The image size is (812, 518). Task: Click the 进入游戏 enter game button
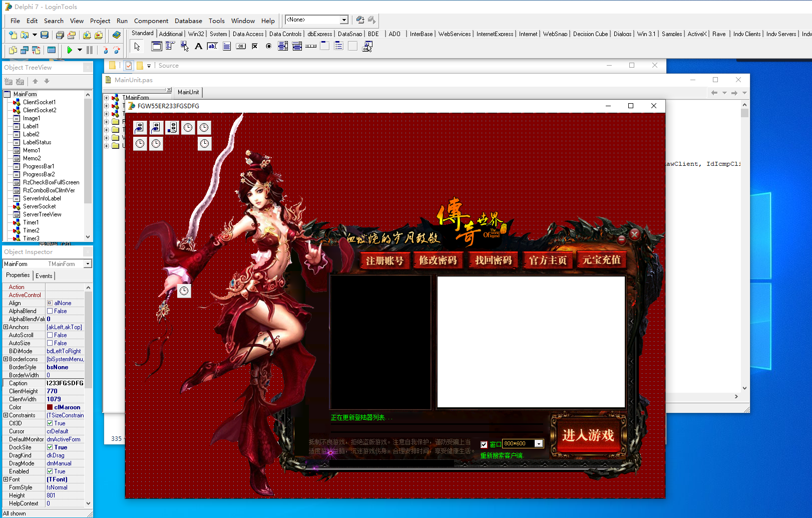click(588, 435)
